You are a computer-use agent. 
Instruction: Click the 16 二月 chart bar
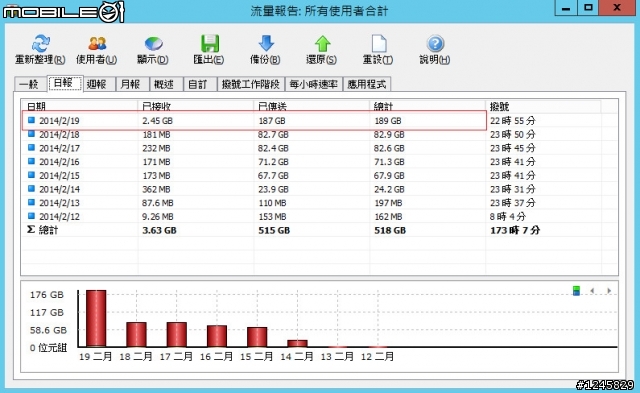(217, 336)
